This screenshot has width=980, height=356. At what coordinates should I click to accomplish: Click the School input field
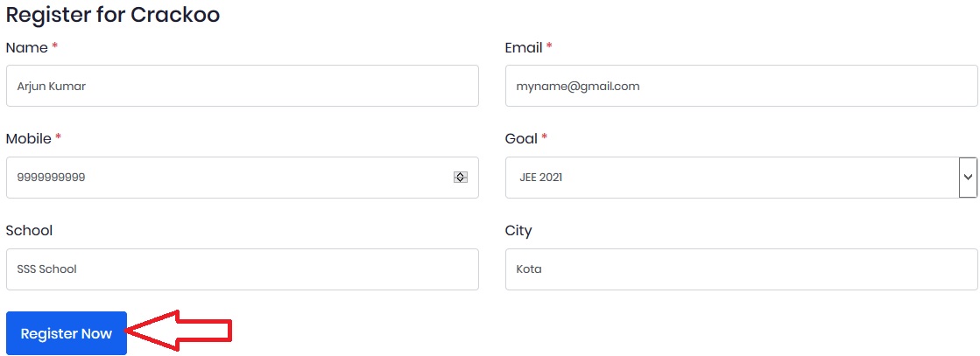[243, 269]
